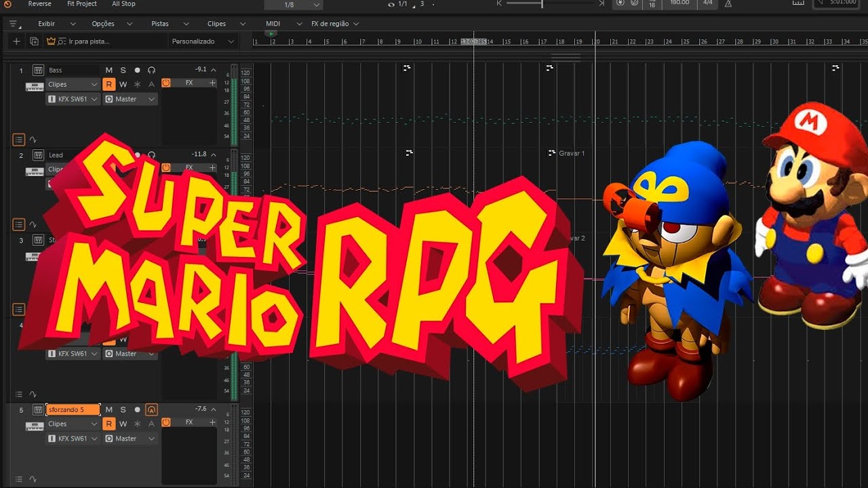Open the 1/8 snap resolution dropdown
The width and height of the screenshot is (868, 488).
point(294,5)
